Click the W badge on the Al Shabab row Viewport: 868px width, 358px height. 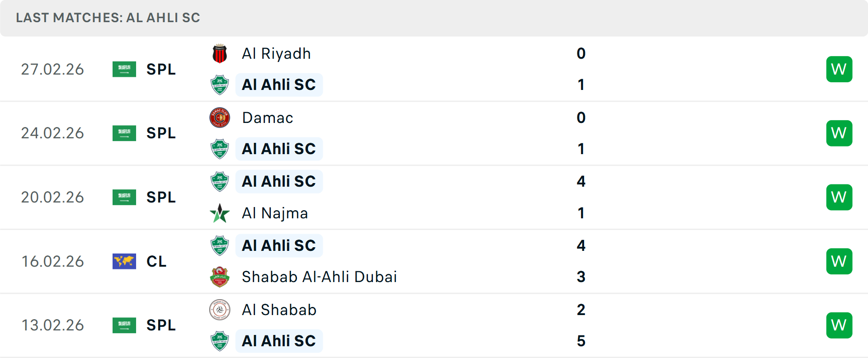(x=839, y=325)
